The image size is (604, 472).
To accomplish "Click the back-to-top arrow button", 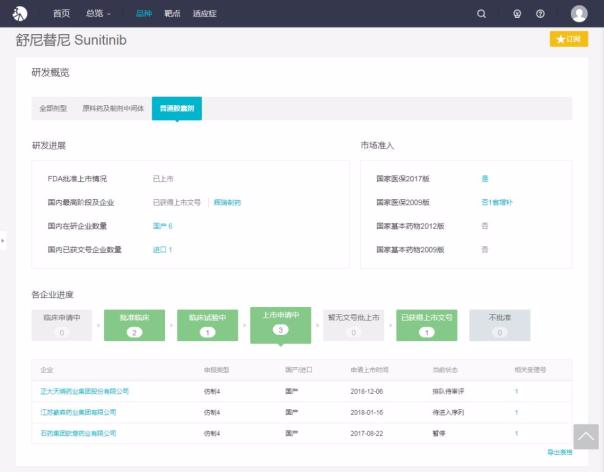I will [586, 437].
